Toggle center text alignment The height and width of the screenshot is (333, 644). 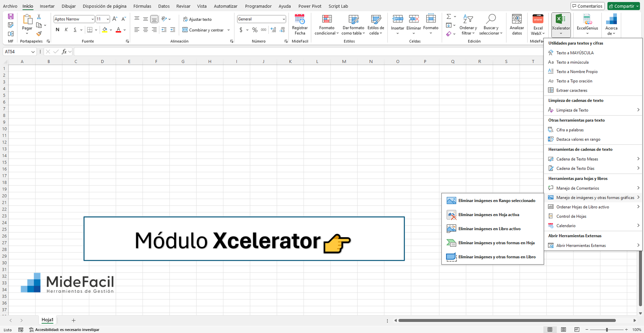pos(146,30)
